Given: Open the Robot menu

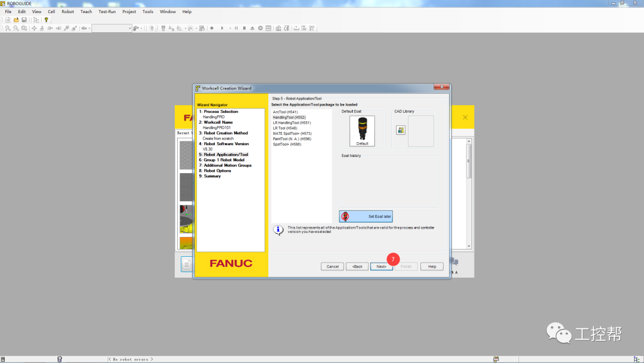Looking at the screenshot, I should pos(68,11).
